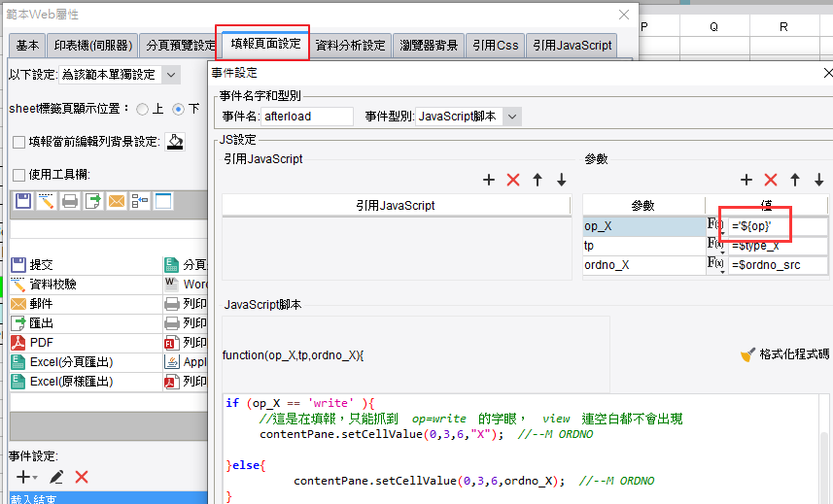The image size is (833, 504).
Task: Add a new parameter
Action: click(x=746, y=180)
